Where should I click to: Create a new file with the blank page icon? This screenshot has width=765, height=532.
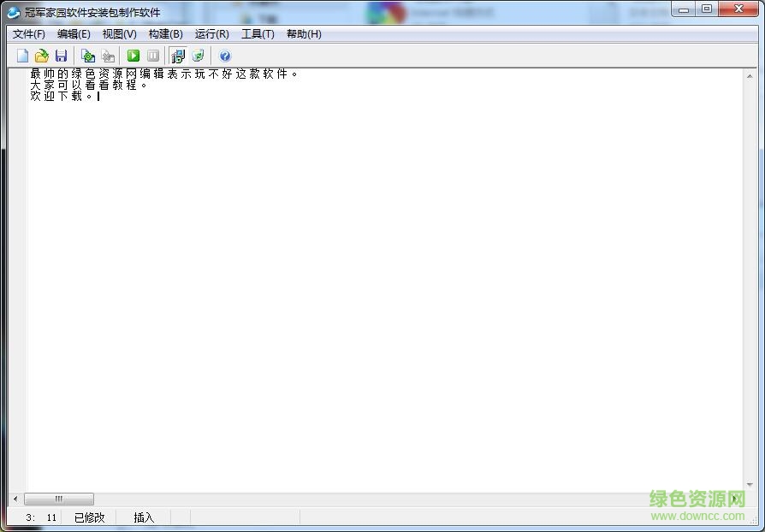click(x=22, y=56)
